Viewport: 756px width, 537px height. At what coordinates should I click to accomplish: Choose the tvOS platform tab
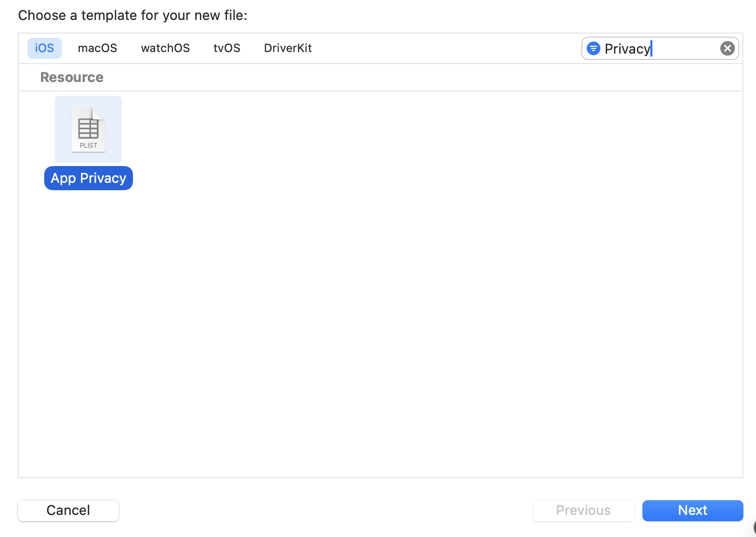227,48
